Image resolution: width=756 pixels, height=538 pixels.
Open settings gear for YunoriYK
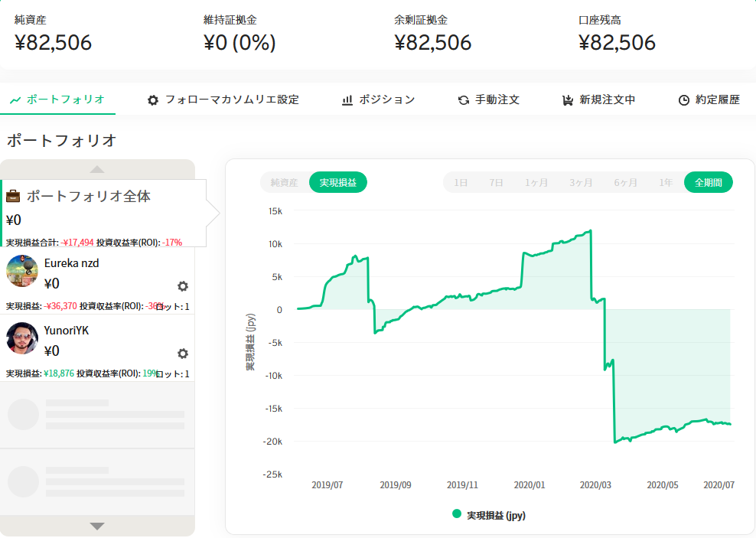pyautogui.click(x=182, y=354)
